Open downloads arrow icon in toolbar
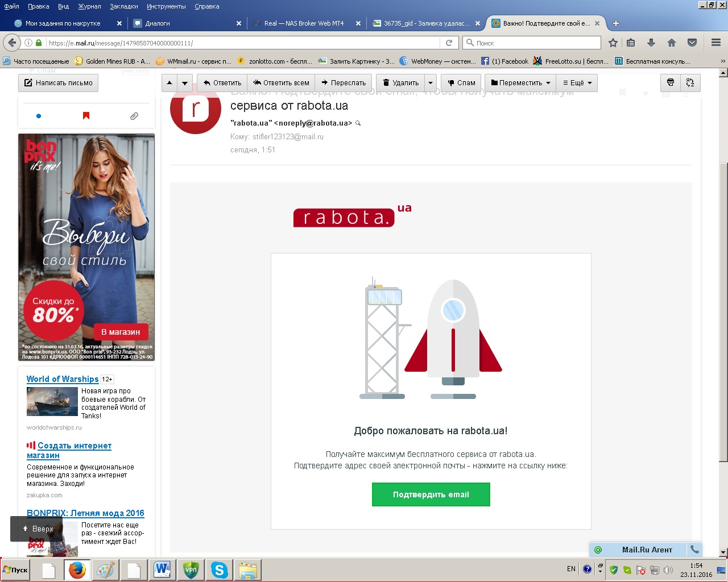The image size is (728, 582). (651, 43)
